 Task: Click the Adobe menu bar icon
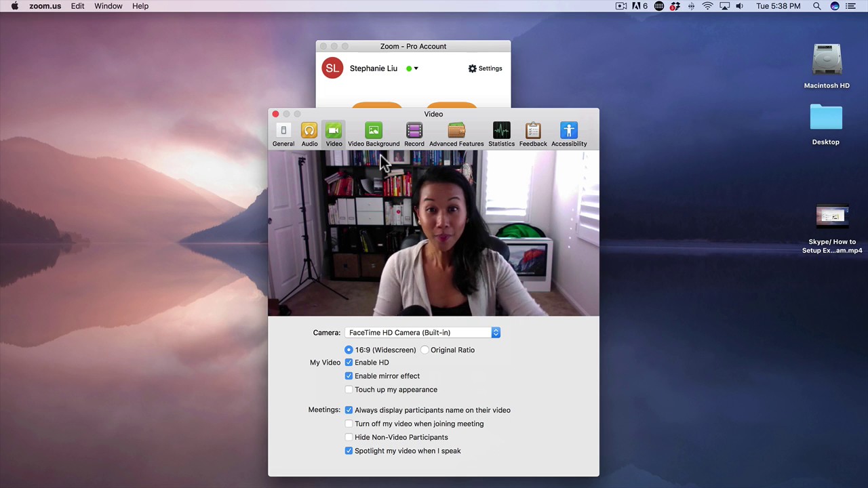pyautogui.click(x=639, y=6)
